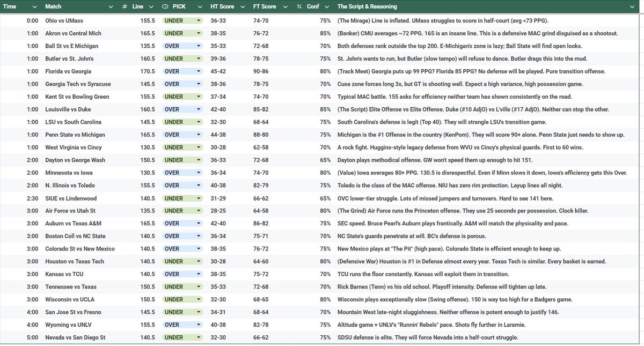Click the percent icon beside Conf header
This screenshot has width=644, height=346.
[x=299, y=6]
